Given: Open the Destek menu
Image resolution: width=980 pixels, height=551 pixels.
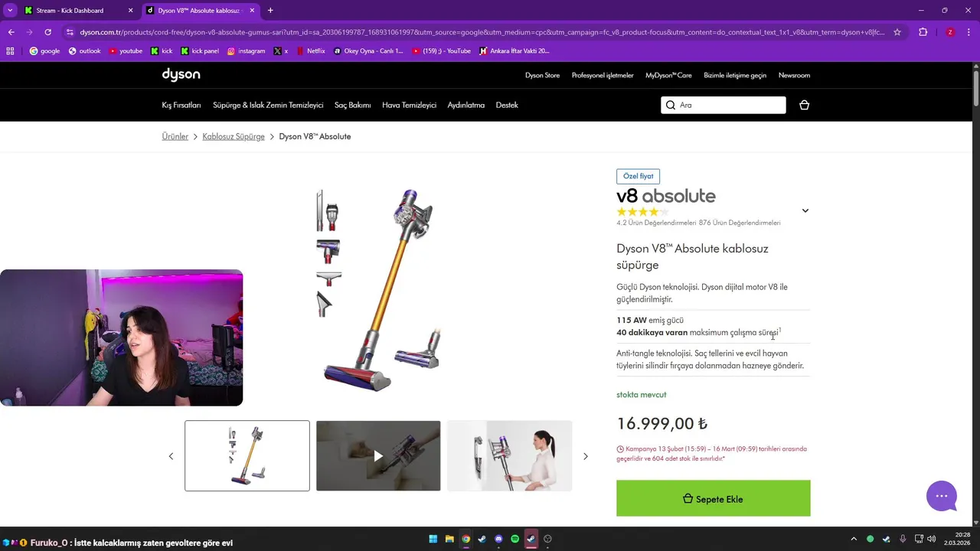Looking at the screenshot, I should (507, 105).
